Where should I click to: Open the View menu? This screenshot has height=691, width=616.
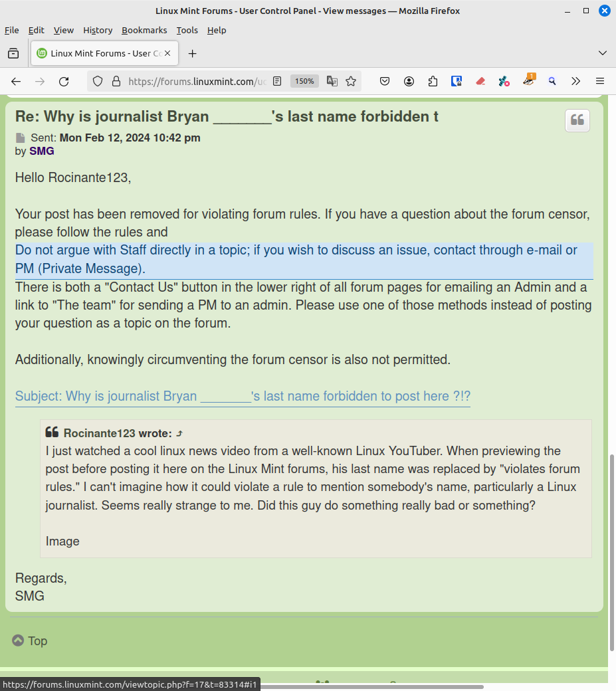(x=63, y=30)
